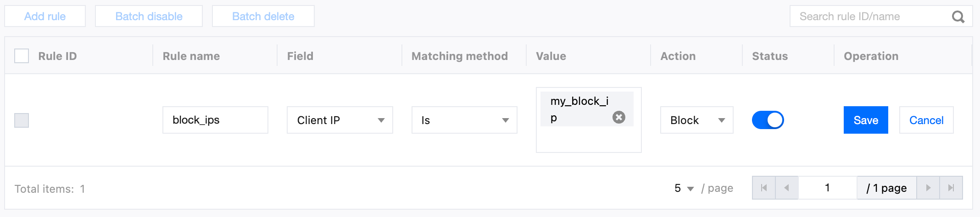Go to next page arrow
This screenshot has width=980, height=217.
pyautogui.click(x=928, y=188)
